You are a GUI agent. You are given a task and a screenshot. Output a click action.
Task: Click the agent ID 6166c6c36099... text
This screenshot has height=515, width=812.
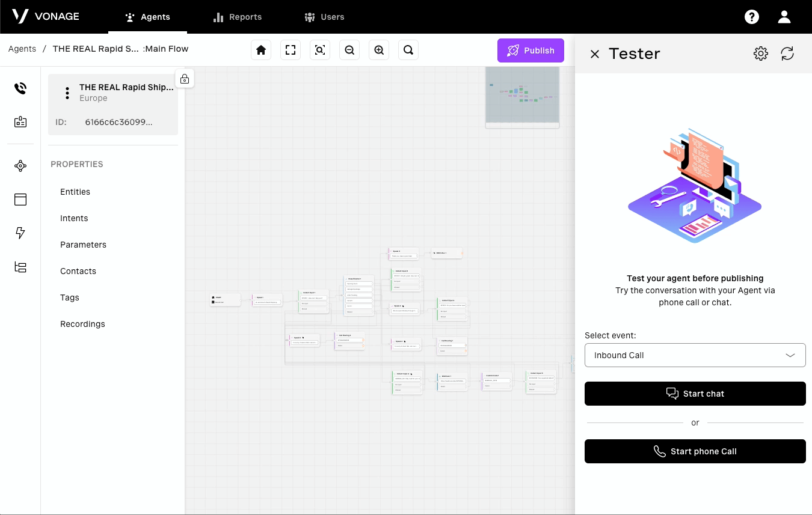click(x=118, y=122)
